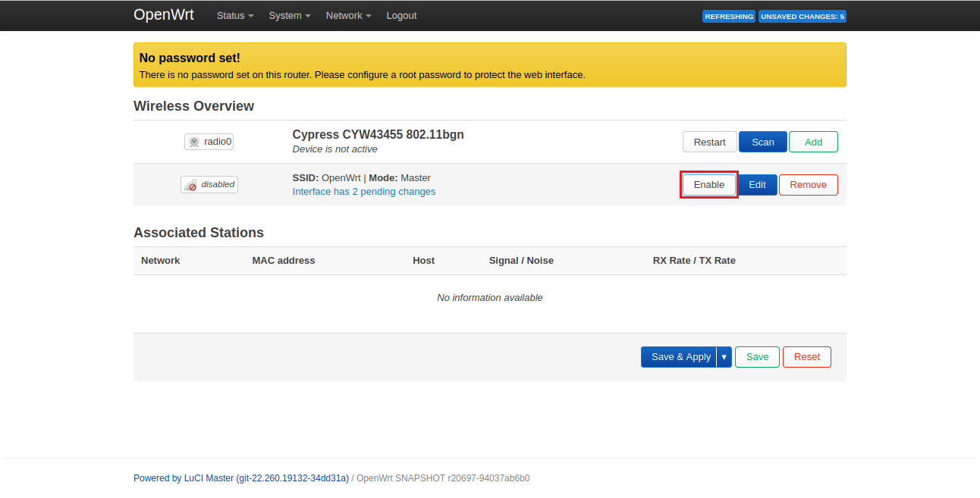Image resolution: width=980 pixels, height=498 pixels.
Task: Click Save & Apply button
Action: tap(679, 357)
